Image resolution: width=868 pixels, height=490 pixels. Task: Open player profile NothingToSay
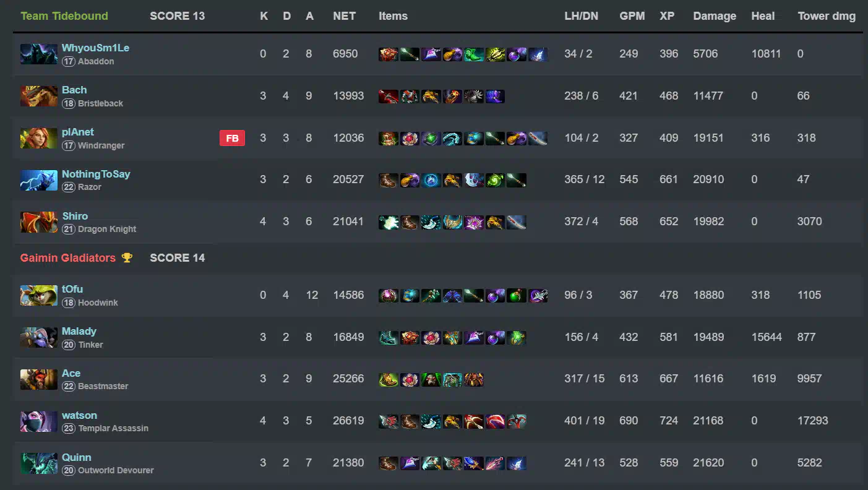tap(96, 174)
